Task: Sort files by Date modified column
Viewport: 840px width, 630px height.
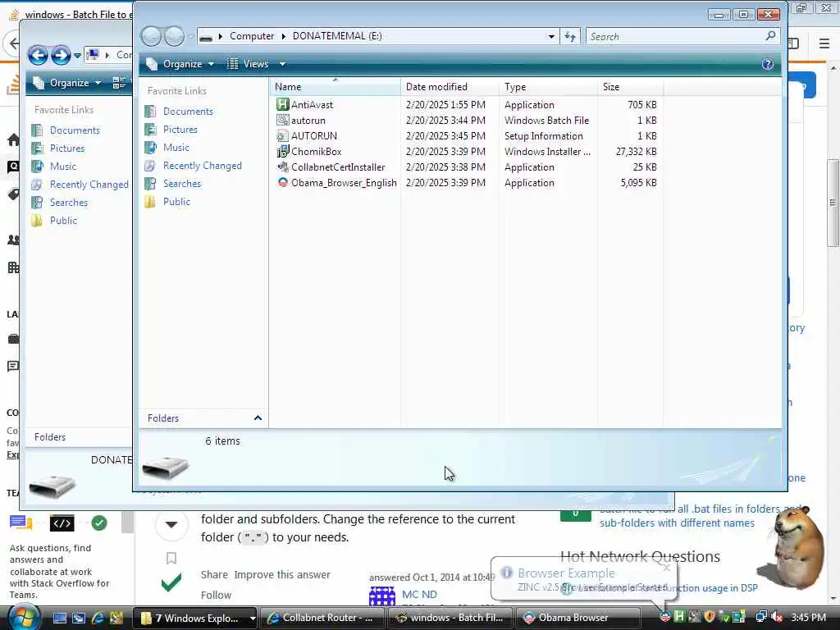Action: coord(450,87)
